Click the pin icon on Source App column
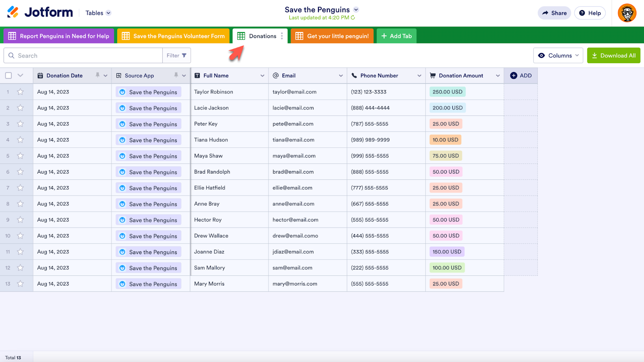This screenshot has width=644, height=362. pyautogui.click(x=176, y=75)
